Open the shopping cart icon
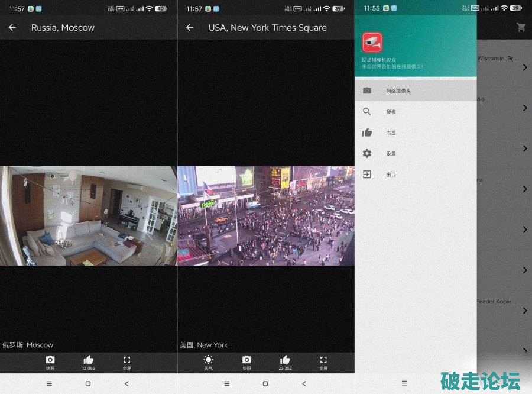The width and height of the screenshot is (532, 394). (x=521, y=28)
